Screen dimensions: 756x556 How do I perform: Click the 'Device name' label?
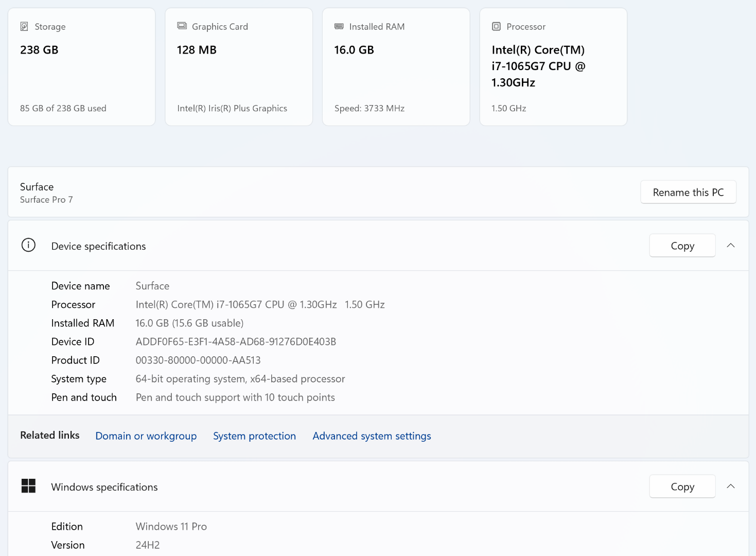click(x=81, y=286)
